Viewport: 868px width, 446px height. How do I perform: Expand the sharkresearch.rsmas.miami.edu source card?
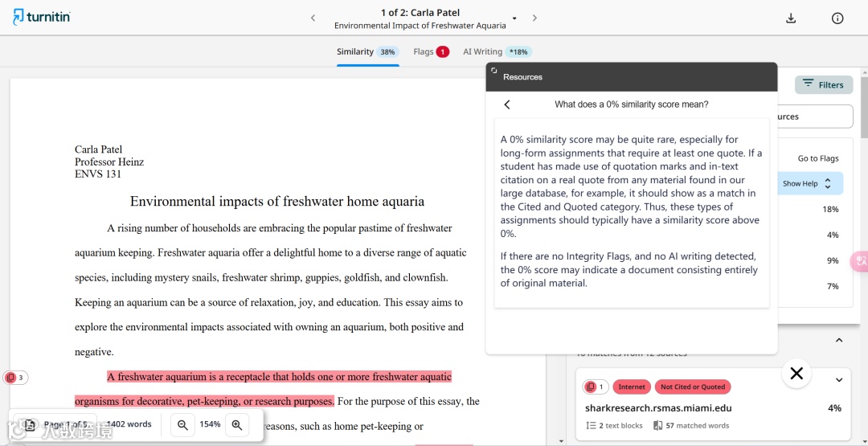point(839,379)
